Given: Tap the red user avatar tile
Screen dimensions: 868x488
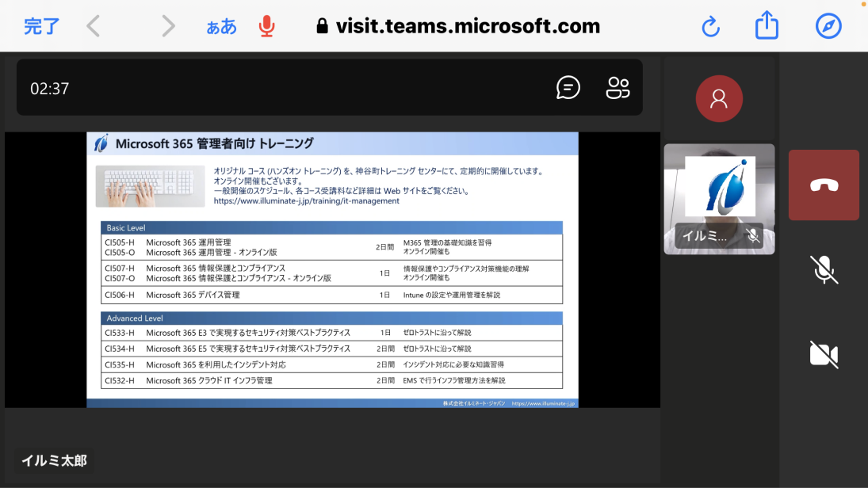Looking at the screenshot, I should pyautogui.click(x=719, y=98).
